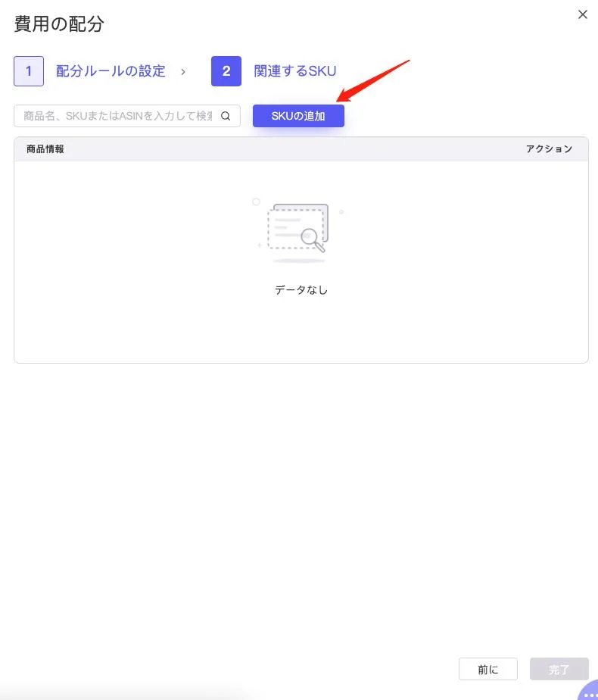Click the 完了 button
The image size is (598, 700).
click(x=559, y=669)
